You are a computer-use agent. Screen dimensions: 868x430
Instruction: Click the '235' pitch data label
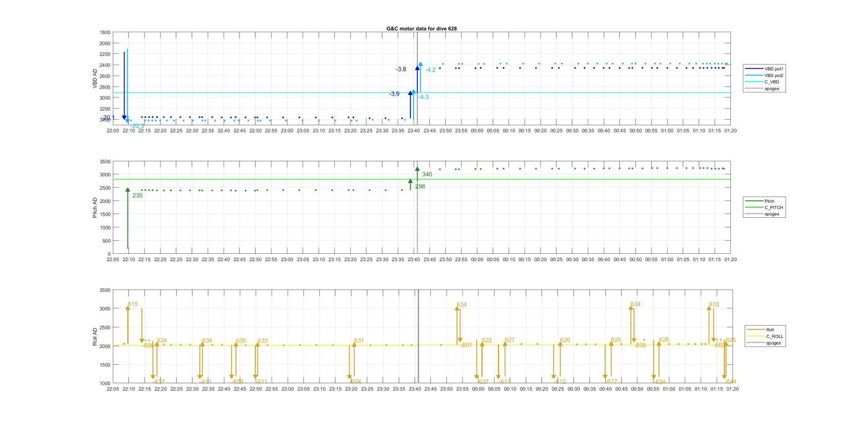tap(137, 195)
